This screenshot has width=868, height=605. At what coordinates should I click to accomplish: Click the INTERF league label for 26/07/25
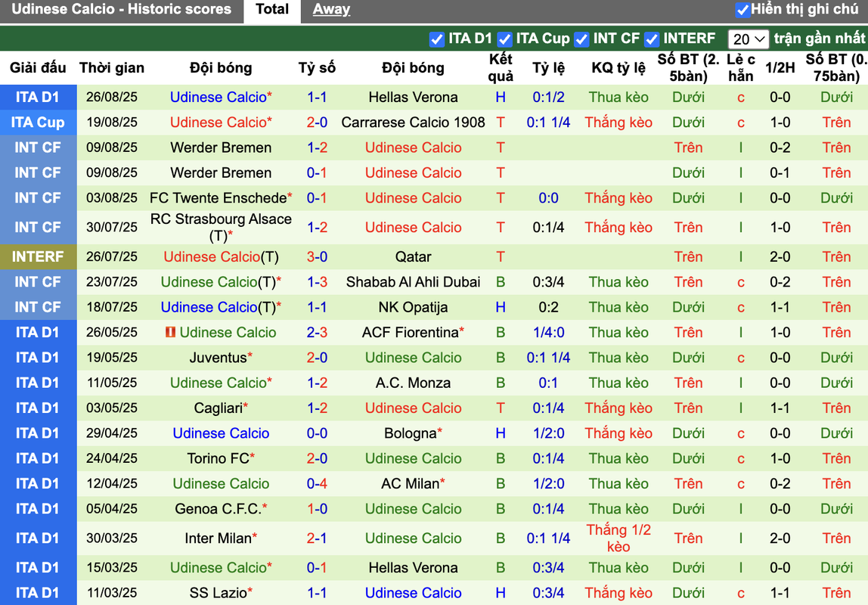[x=38, y=257]
